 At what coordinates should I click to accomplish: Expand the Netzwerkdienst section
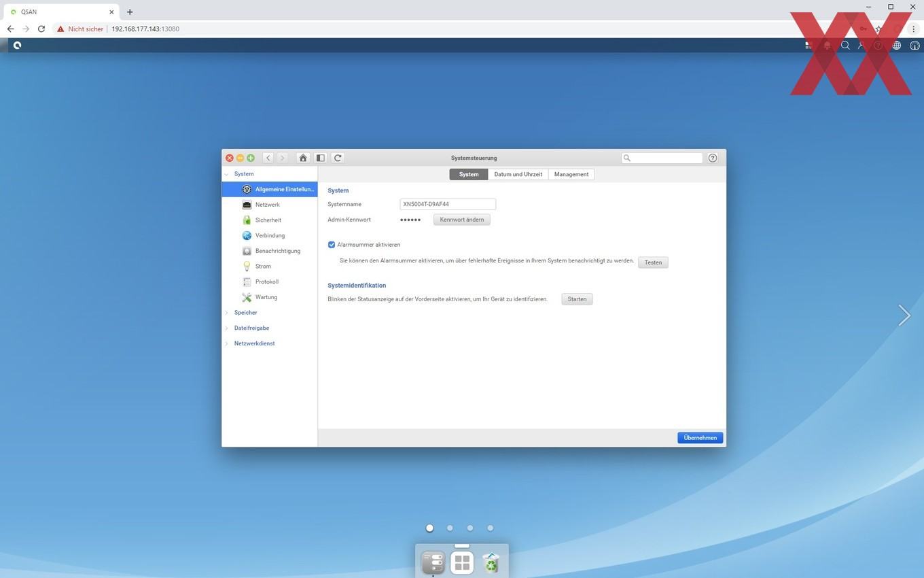(227, 343)
